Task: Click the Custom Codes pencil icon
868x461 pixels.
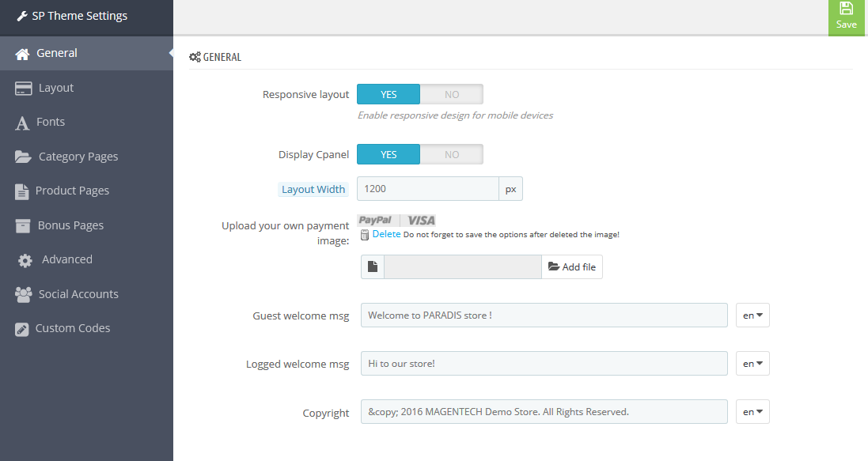Action: [x=21, y=329]
